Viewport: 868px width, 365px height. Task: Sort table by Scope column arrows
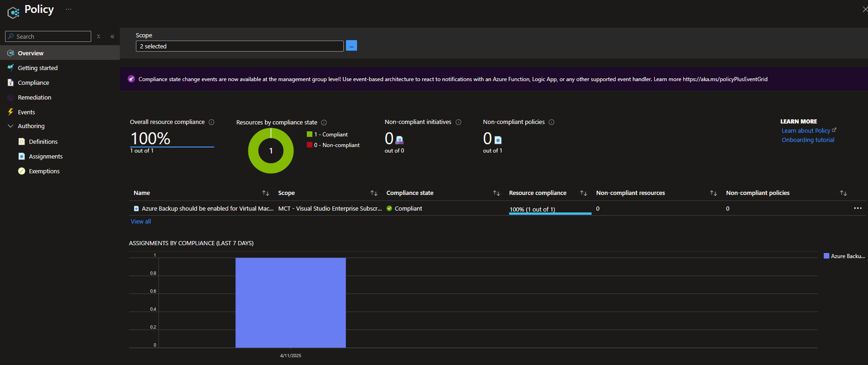click(x=374, y=193)
